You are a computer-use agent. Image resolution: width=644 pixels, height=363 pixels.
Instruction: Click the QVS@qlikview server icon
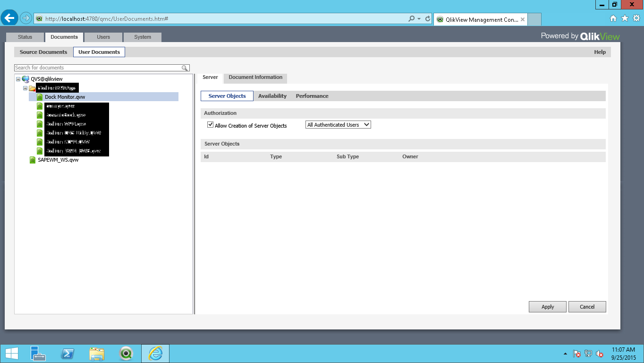25,79
